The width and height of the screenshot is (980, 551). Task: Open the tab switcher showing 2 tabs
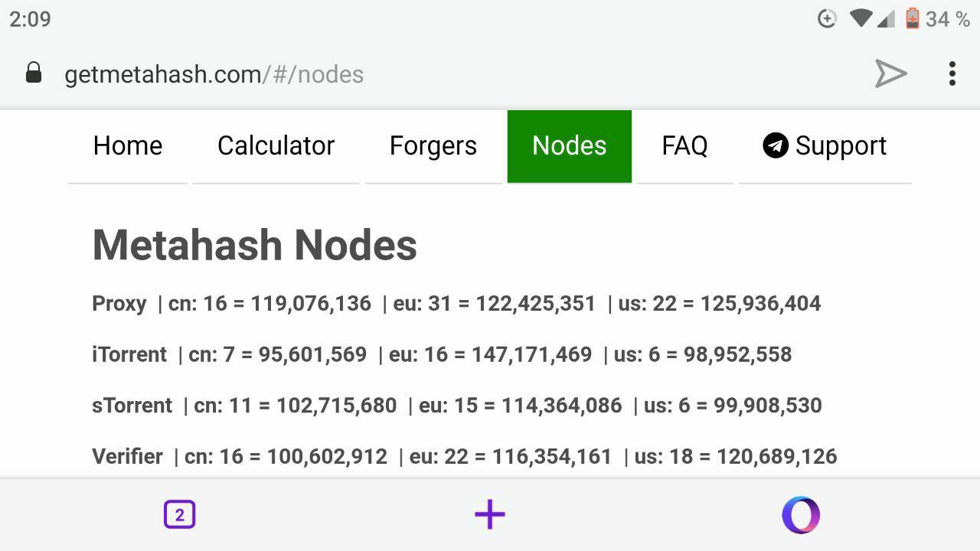(x=180, y=515)
